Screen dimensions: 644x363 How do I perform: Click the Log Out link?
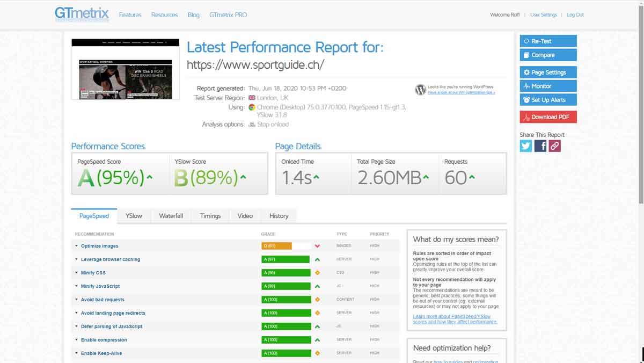pyautogui.click(x=575, y=15)
